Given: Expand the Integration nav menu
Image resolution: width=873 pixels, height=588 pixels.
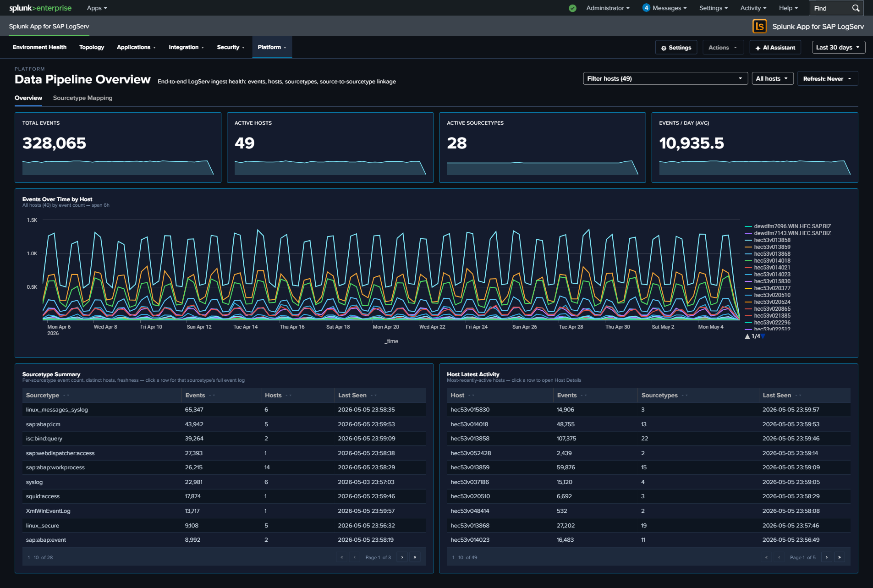Looking at the screenshot, I should tap(186, 47).
